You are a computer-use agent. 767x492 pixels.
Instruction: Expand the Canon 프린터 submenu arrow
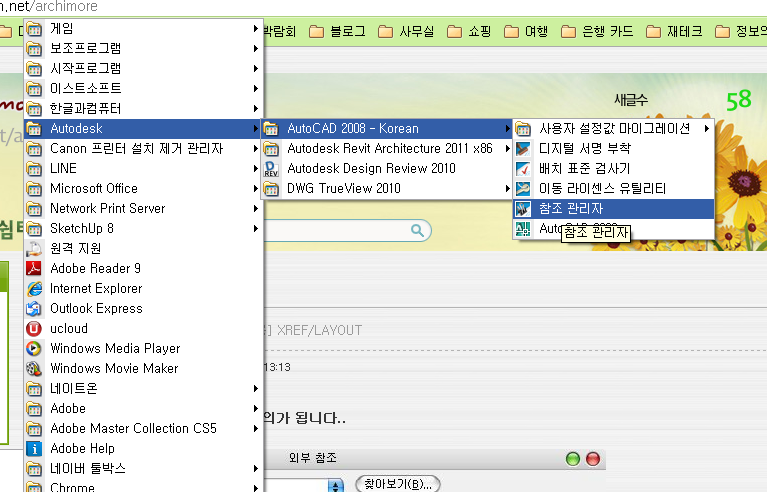[x=255, y=149]
